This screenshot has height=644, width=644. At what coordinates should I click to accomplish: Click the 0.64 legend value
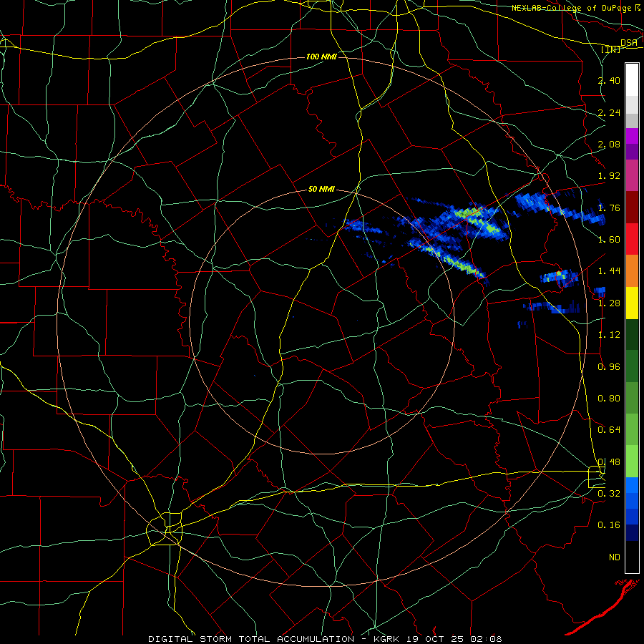(609, 430)
